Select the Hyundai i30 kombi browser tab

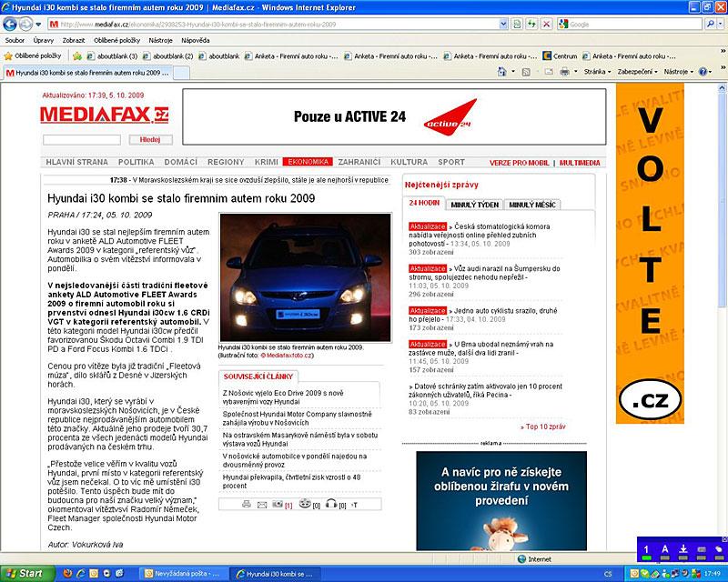pyautogui.click(x=88, y=73)
